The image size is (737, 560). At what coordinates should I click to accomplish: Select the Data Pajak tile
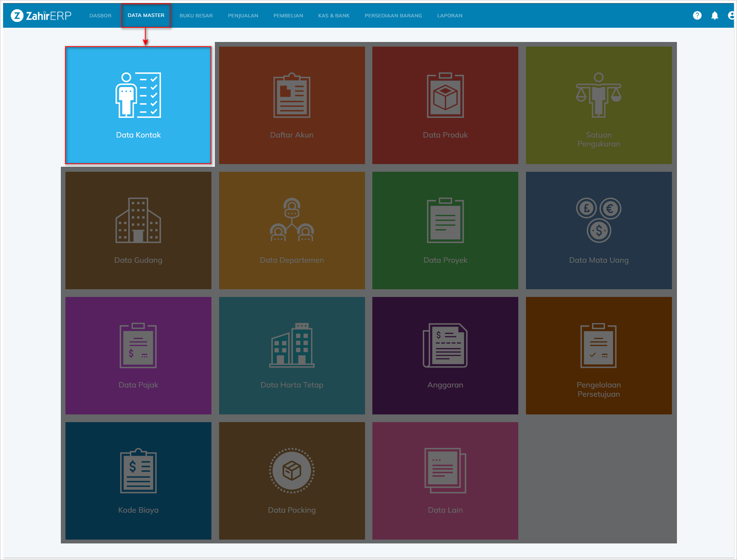pos(138,355)
